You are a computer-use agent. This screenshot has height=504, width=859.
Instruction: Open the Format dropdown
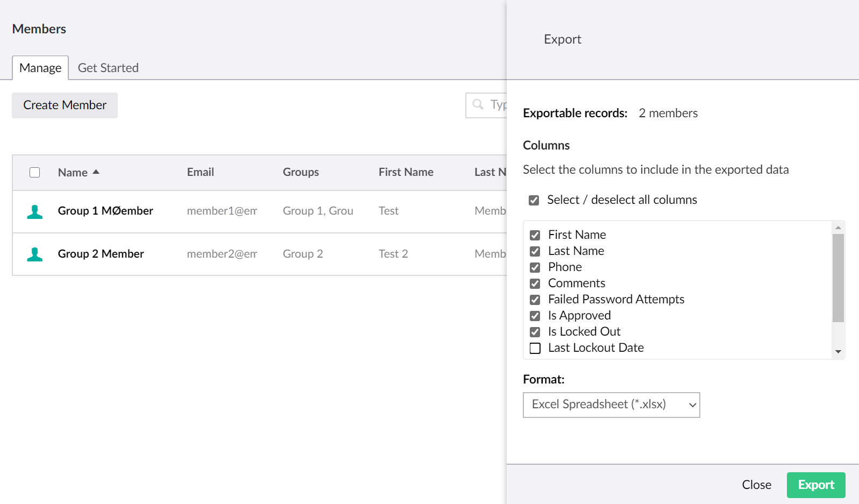tap(611, 405)
